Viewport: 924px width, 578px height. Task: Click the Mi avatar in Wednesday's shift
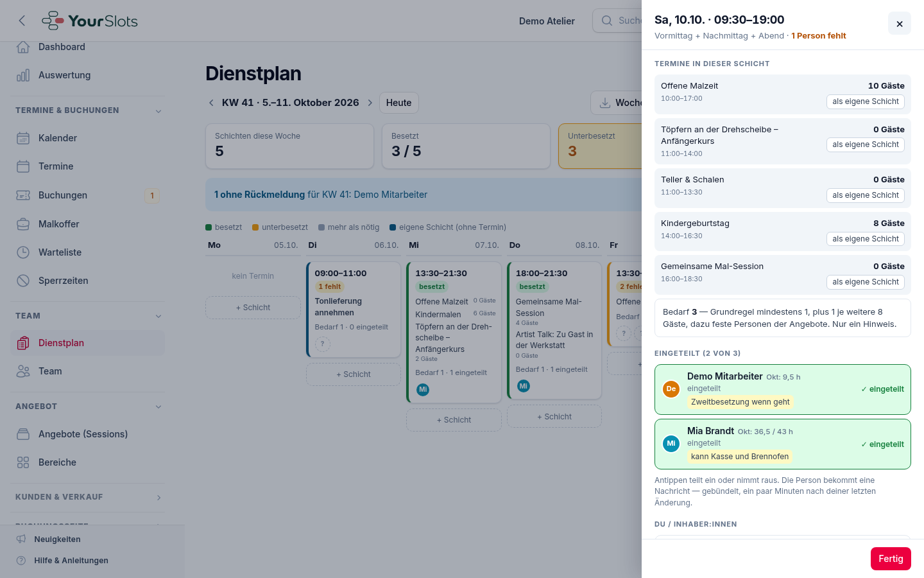pos(423,390)
